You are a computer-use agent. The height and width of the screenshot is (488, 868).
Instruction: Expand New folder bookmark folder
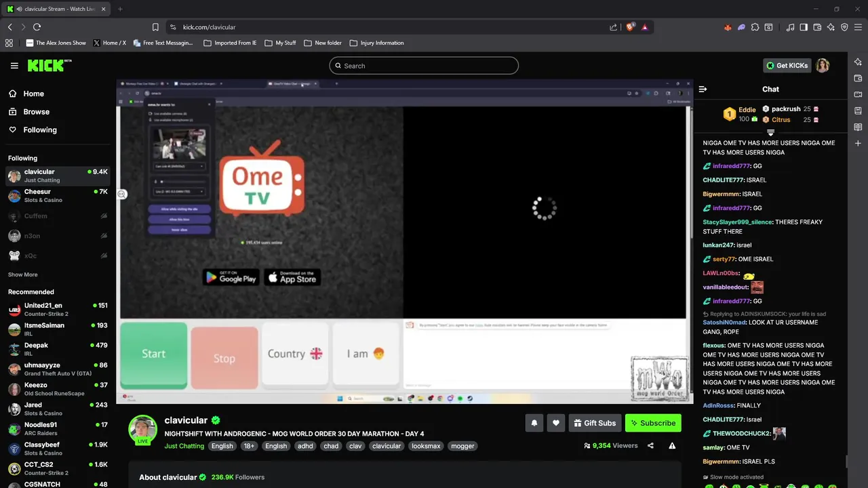[323, 43]
